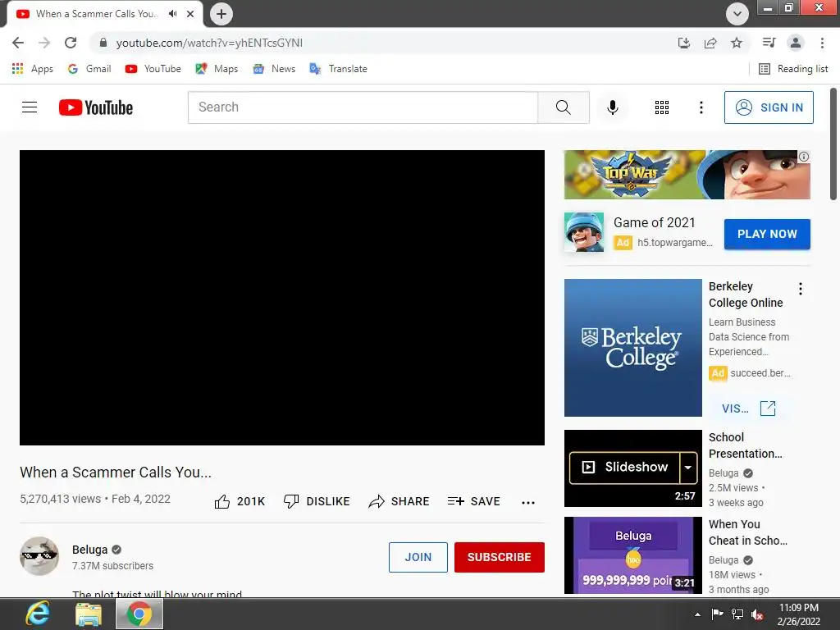
Task: Click the search magnifier button
Action: coord(564,107)
